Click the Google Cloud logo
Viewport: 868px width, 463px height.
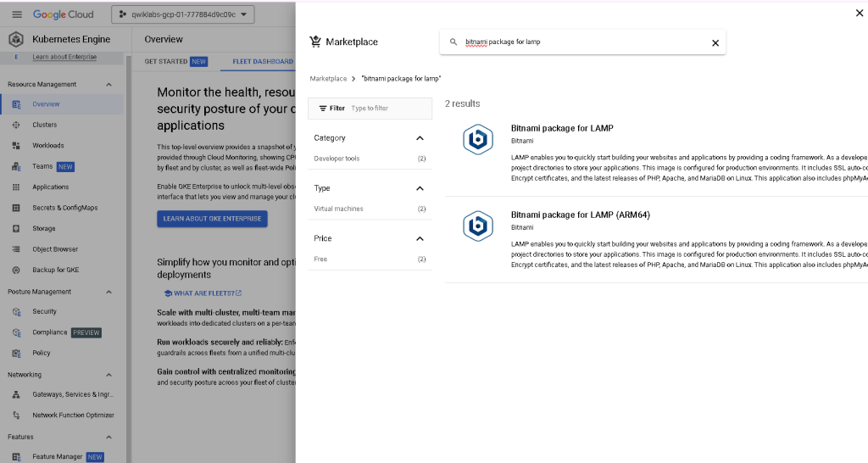[x=63, y=14]
